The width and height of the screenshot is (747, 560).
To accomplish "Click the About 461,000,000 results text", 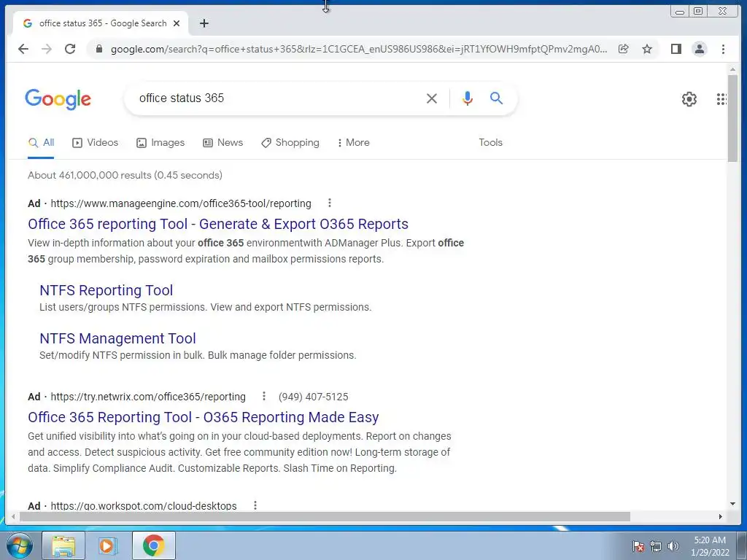I will point(125,175).
